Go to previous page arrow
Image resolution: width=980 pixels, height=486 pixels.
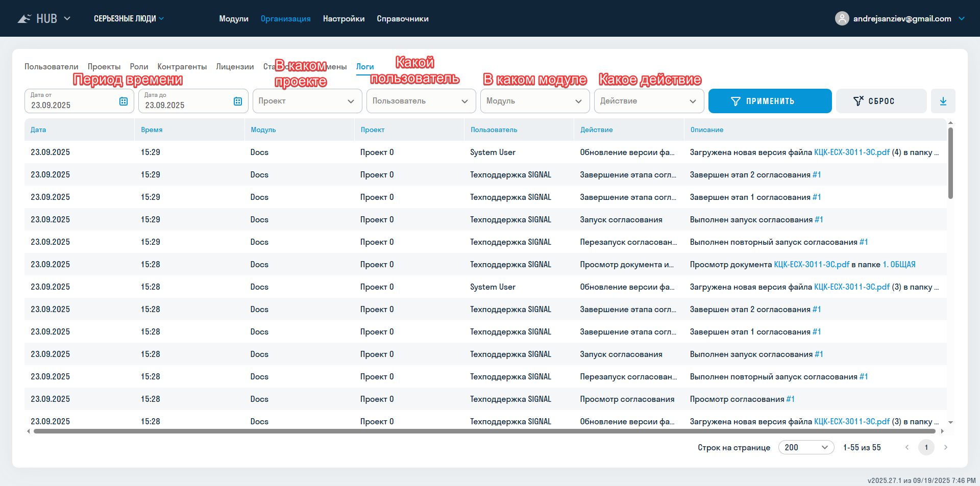(907, 447)
